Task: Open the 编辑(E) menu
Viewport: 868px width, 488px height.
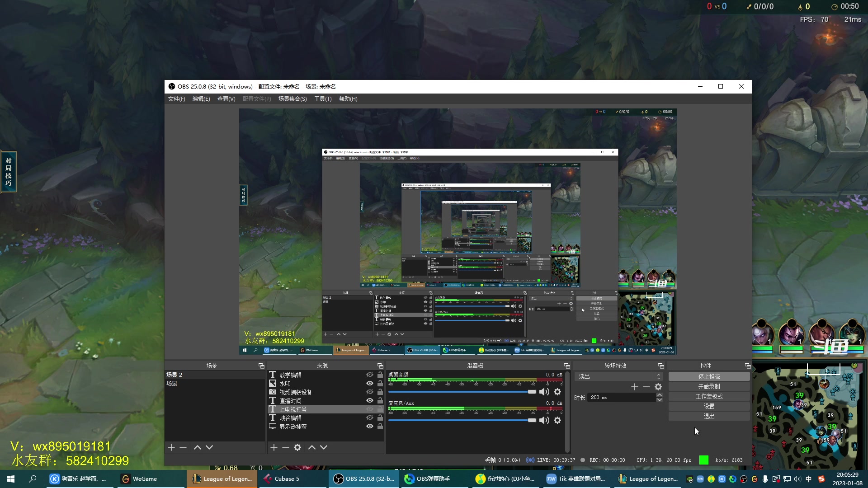Action: [201, 99]
